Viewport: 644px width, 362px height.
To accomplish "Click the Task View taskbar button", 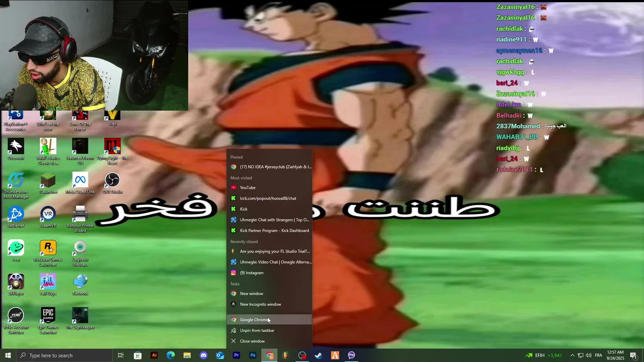I will pyautogui.click(x=120, y=355).
